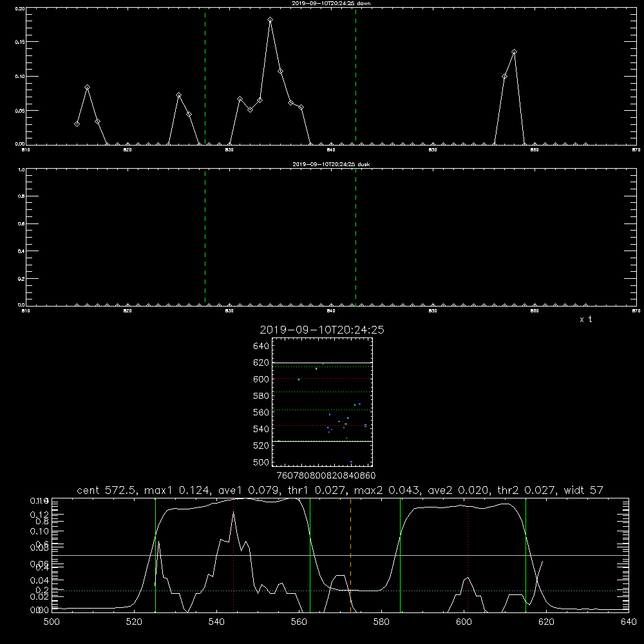
Task: Click the '2019-09-10T20:24:25 dusk' plot title
Action: pyautogui.click(x=331, y=164)
